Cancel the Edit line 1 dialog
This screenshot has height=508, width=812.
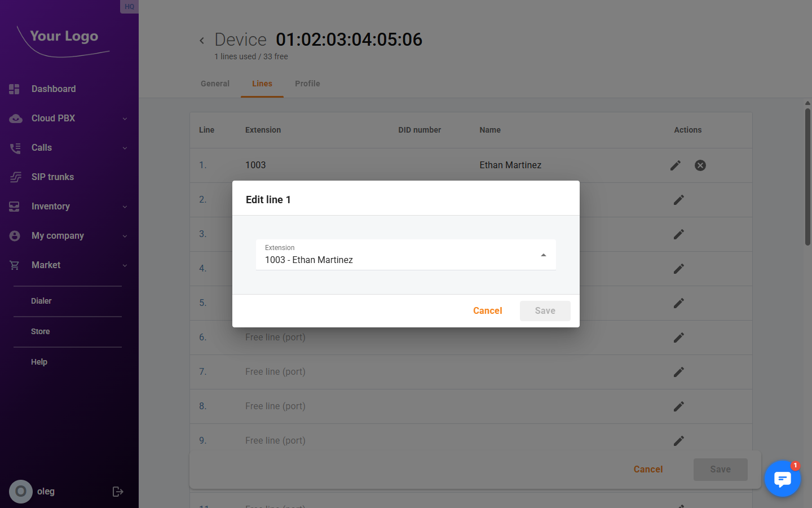487,310
